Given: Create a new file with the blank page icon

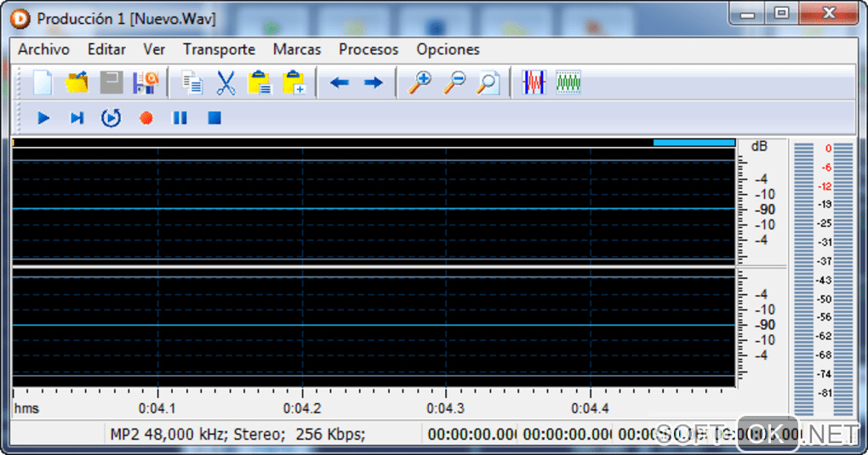Looking at the screenshot, I should coord(43,83).
